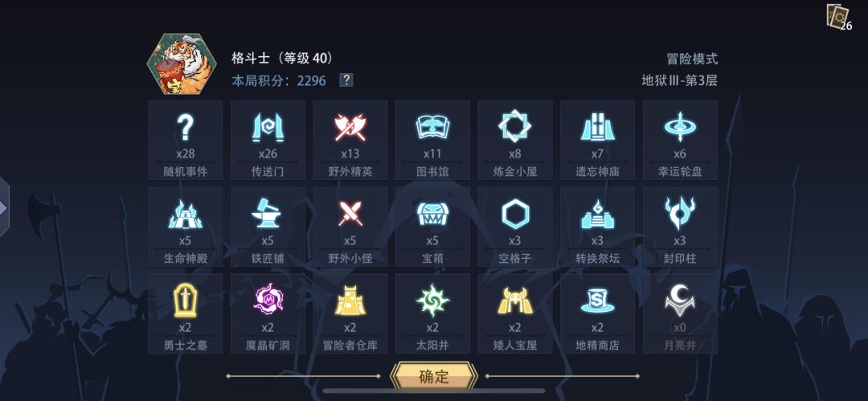Click the tiger player avatar

181,64
